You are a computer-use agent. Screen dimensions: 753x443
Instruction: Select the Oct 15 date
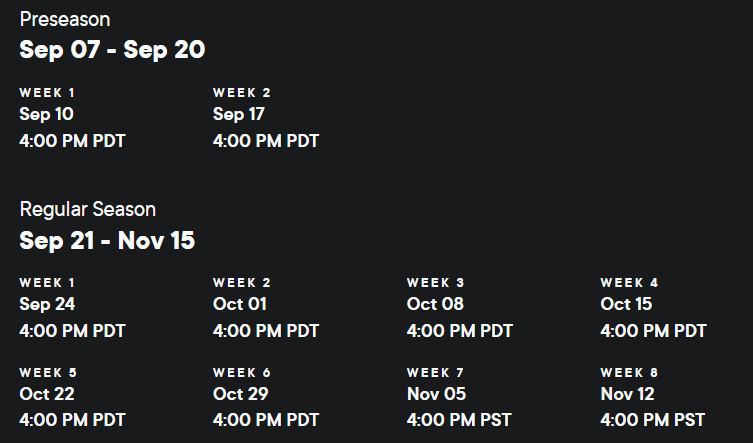tap(626, 304)
